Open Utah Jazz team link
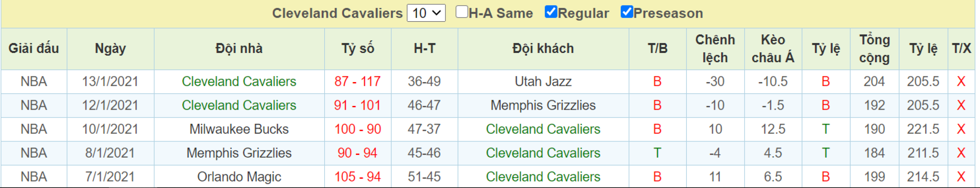This screenshot has height=188, width=980. click(543, 81)
